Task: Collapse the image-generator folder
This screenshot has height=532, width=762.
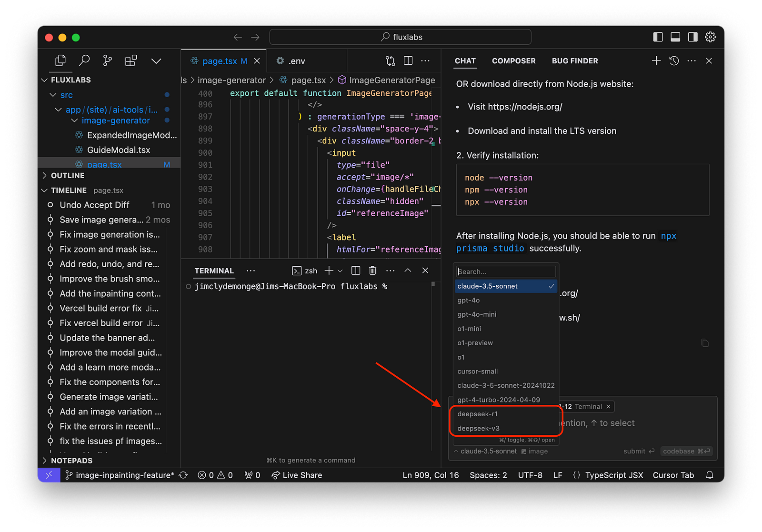Action: pyautogui.click(x=116, y=120)
